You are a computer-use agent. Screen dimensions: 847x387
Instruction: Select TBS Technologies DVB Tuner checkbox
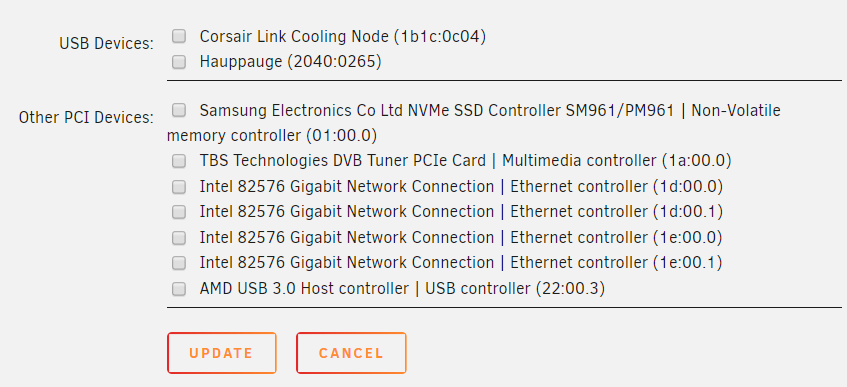tap(179, 161)
